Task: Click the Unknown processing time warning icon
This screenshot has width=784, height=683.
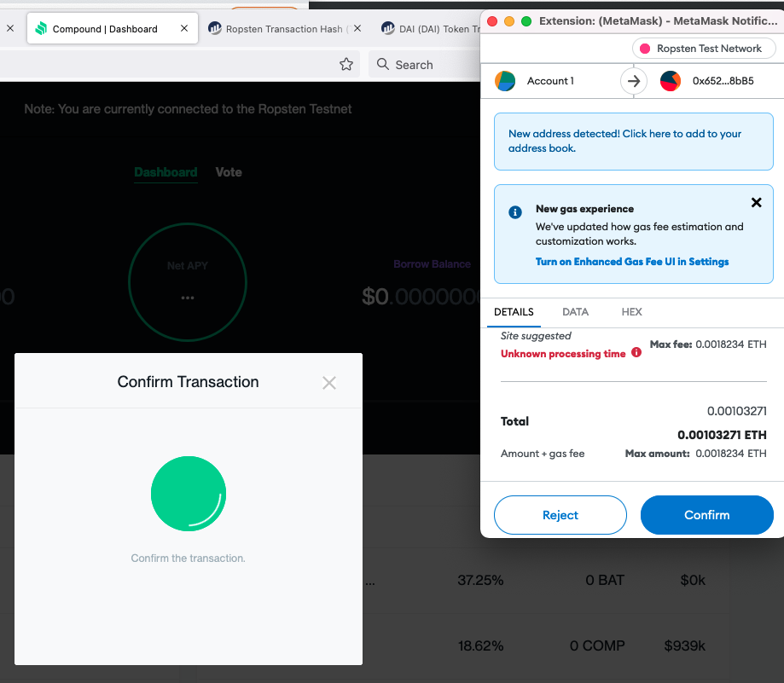Action: 636,352
